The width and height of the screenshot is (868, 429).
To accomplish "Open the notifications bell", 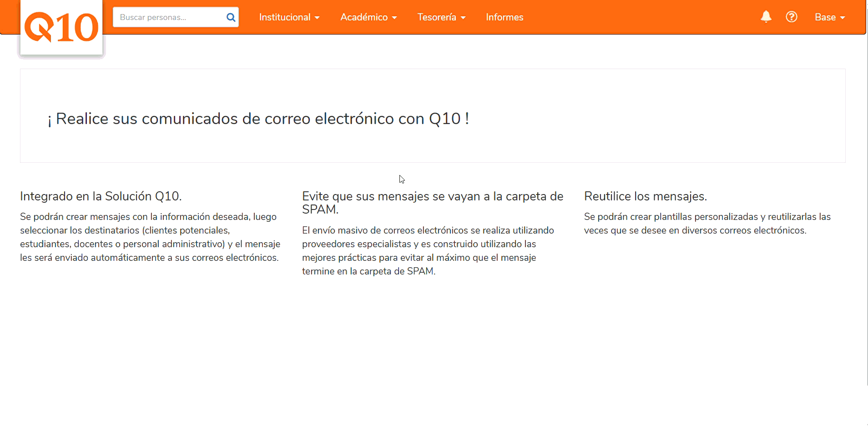I will point(766,17).
